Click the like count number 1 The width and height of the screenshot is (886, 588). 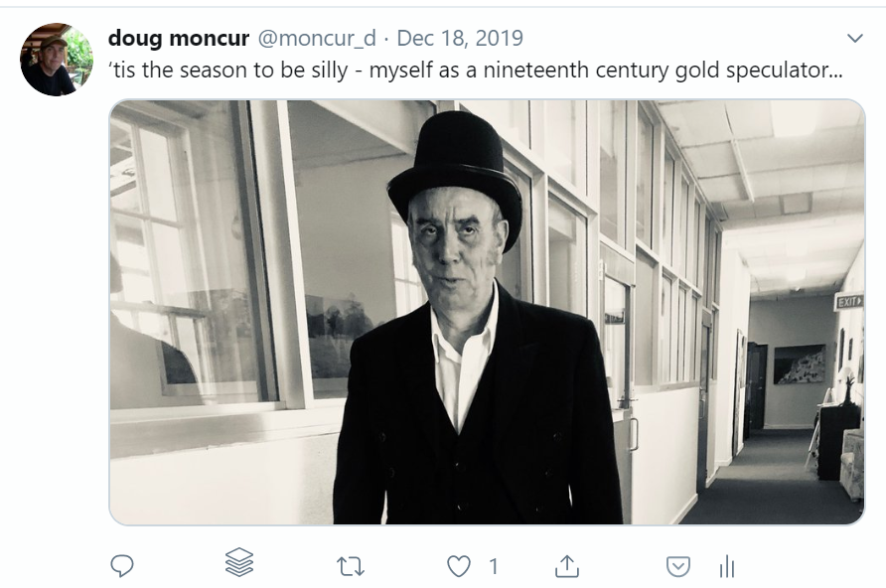point(494,566)
